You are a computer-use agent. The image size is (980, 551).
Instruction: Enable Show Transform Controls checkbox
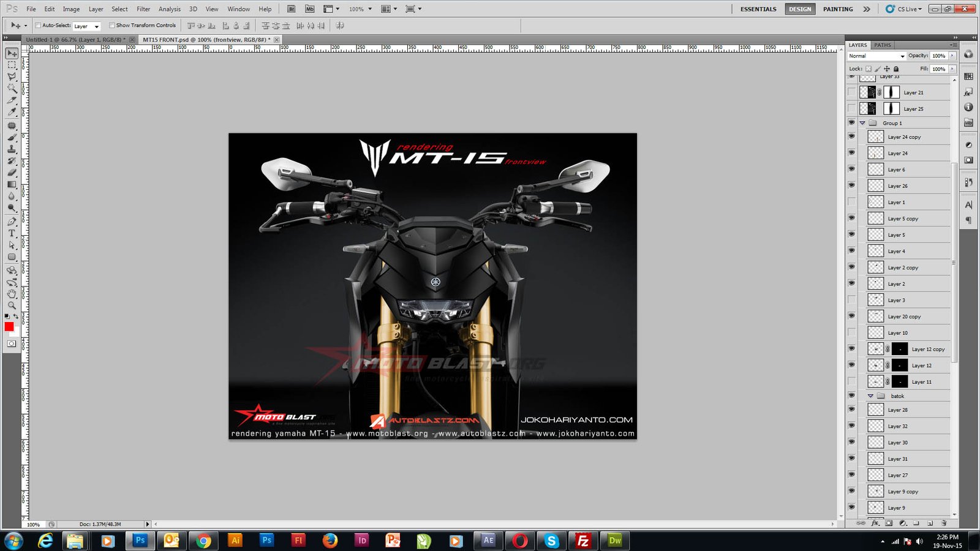[111, 26]
